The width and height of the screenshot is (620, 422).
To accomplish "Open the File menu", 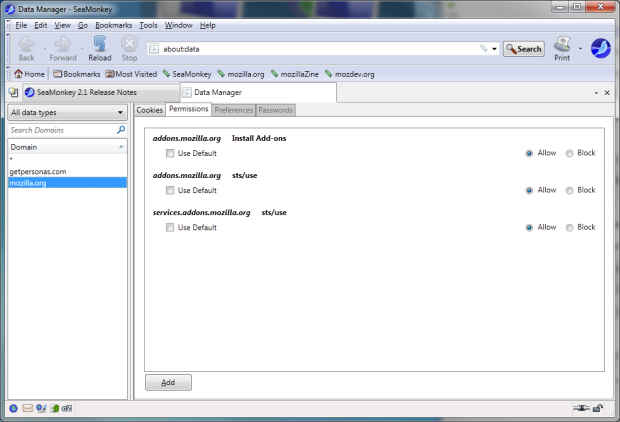I will coord(21,25).
